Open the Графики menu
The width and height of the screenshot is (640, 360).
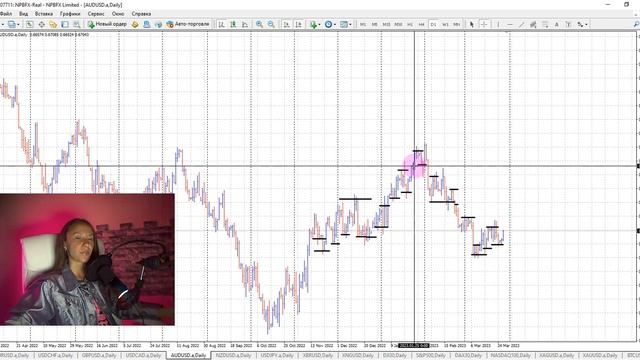pyautogui.click(x=70, y=14)
